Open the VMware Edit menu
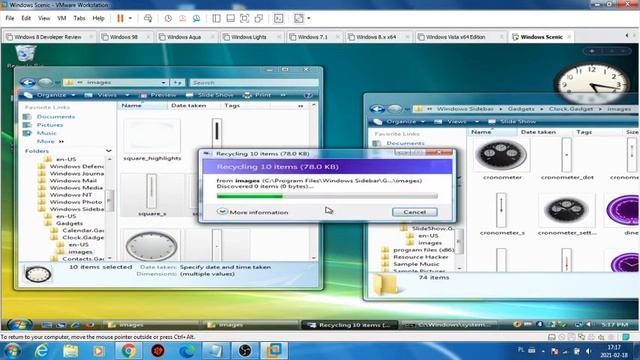The width and height of the screenshot is (640, 360). pyautogui.click(x=26, y=18)
